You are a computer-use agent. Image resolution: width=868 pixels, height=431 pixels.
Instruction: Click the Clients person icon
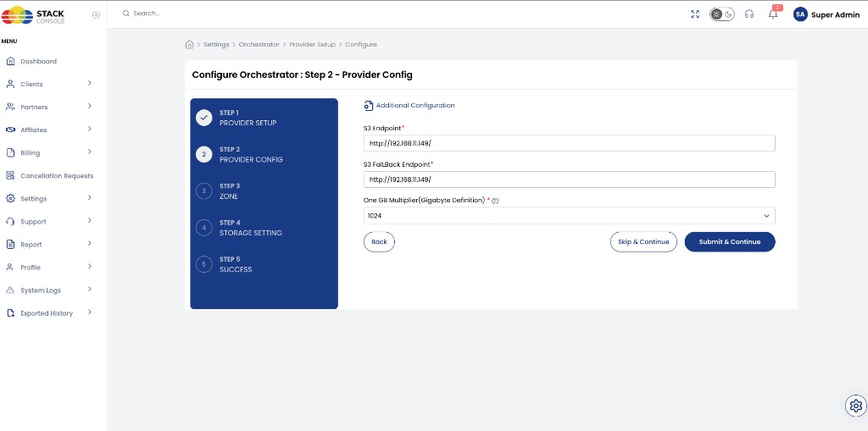tap(10, 84)
